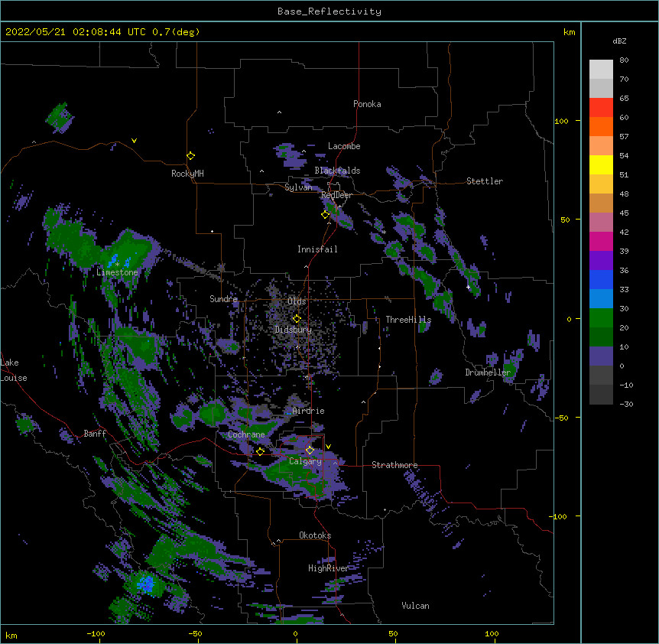
Task: Select the magenta 39-42 dBZ legend swatch
Action: pyautogui.click(x=601, y=241)
